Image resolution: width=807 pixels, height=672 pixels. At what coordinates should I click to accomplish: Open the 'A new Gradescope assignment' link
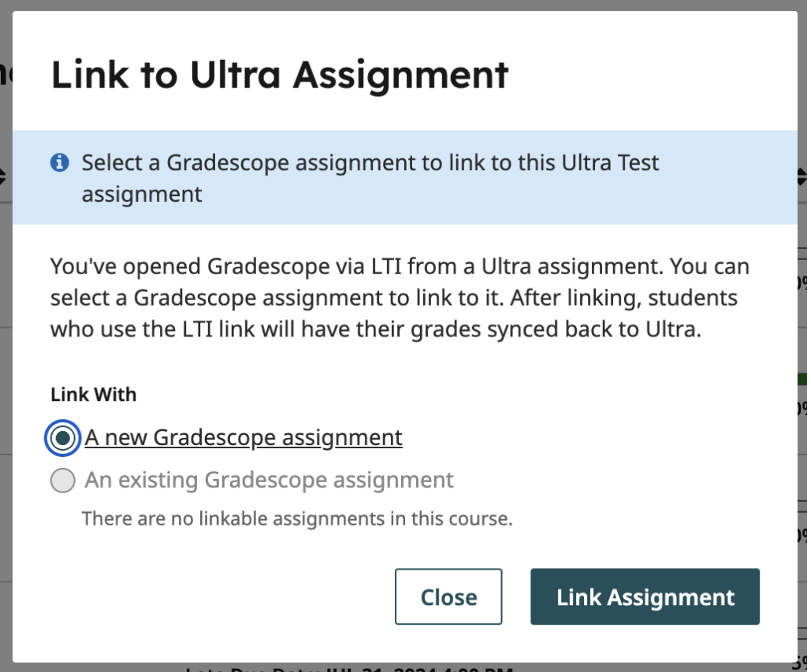point(244,437)
